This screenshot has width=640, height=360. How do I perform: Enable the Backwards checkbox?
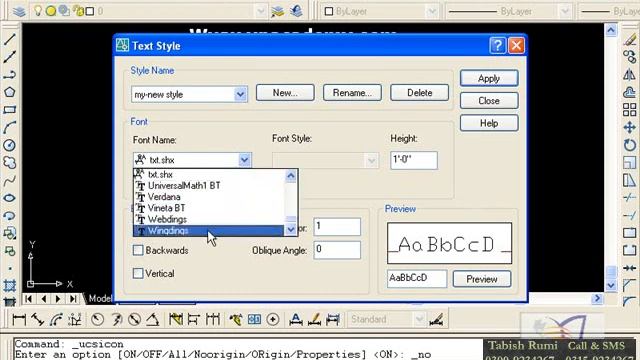tap(138, 250)
